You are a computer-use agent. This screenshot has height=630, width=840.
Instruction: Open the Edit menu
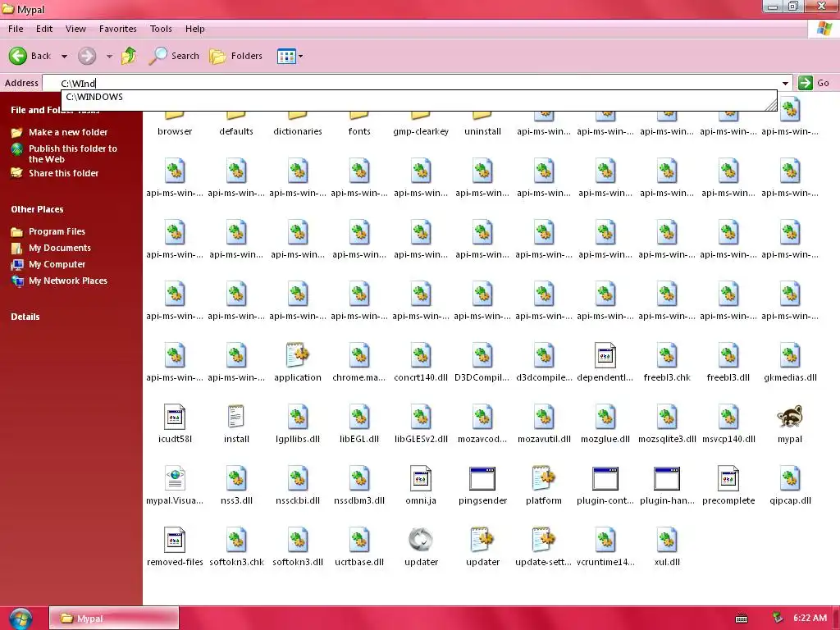tap(44, 29)
